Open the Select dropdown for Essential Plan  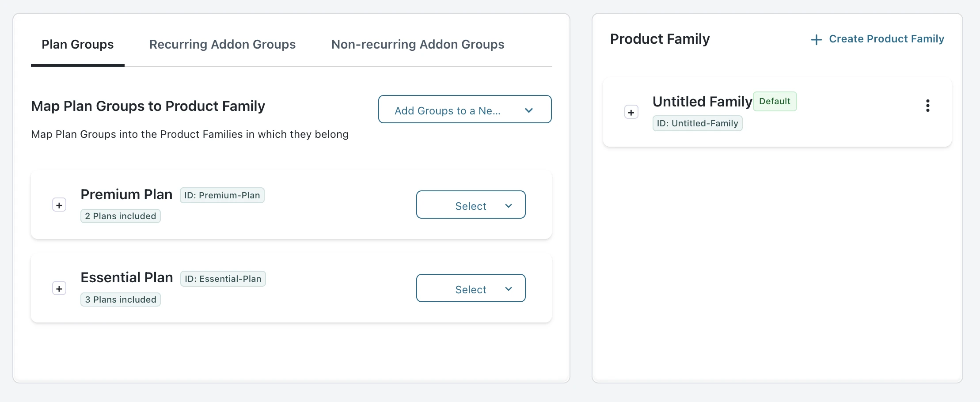[470, 288]
